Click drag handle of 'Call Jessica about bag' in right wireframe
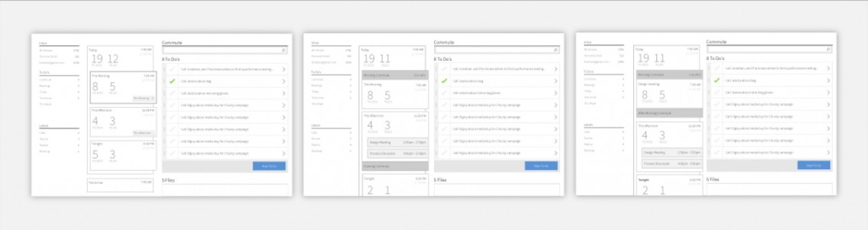The height and width of the screenshot is (230, 868). tap(709, 80)
